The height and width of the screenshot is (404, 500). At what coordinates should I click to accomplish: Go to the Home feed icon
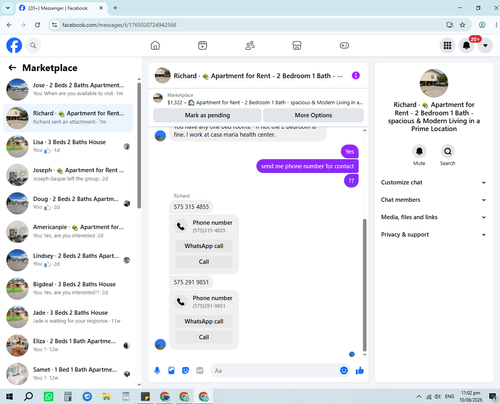[155, 45]
